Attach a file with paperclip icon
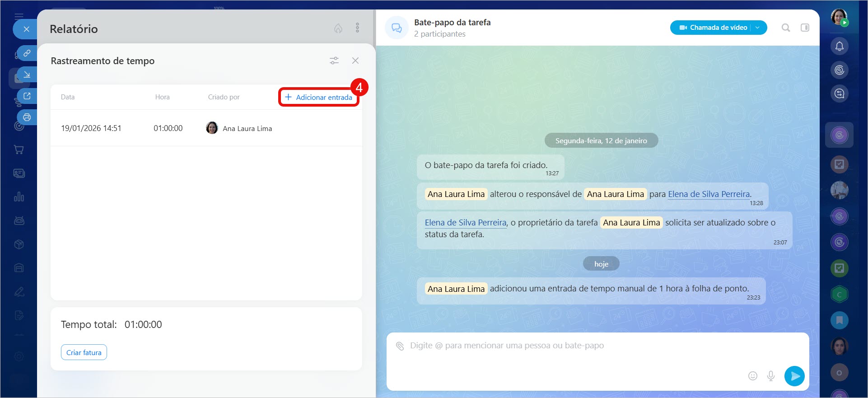This screenshot has width=868, height=398. (400, 346)
